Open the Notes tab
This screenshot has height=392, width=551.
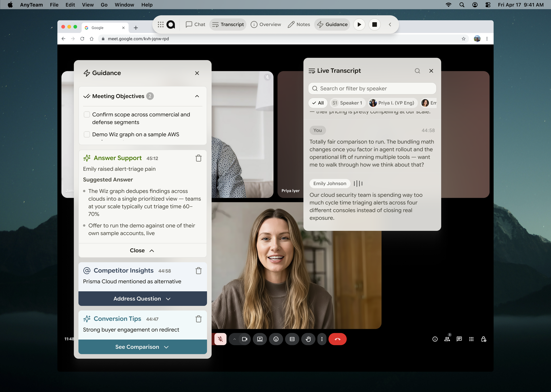[299, 24]
